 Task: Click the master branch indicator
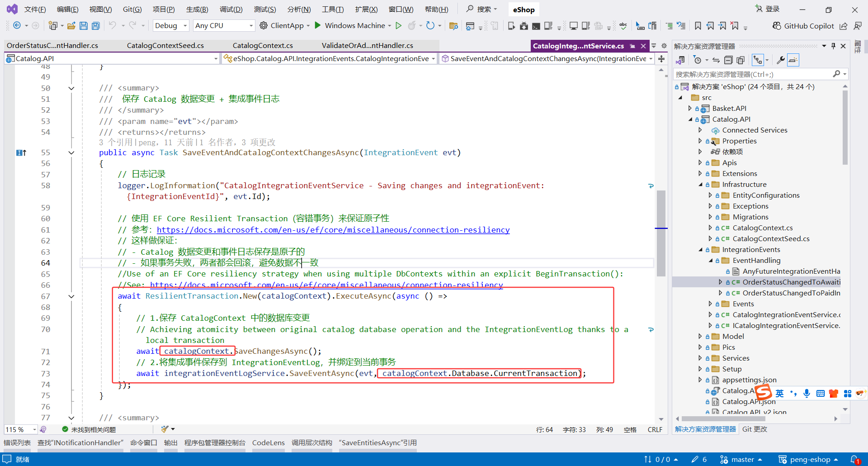(x=741, y=460)
